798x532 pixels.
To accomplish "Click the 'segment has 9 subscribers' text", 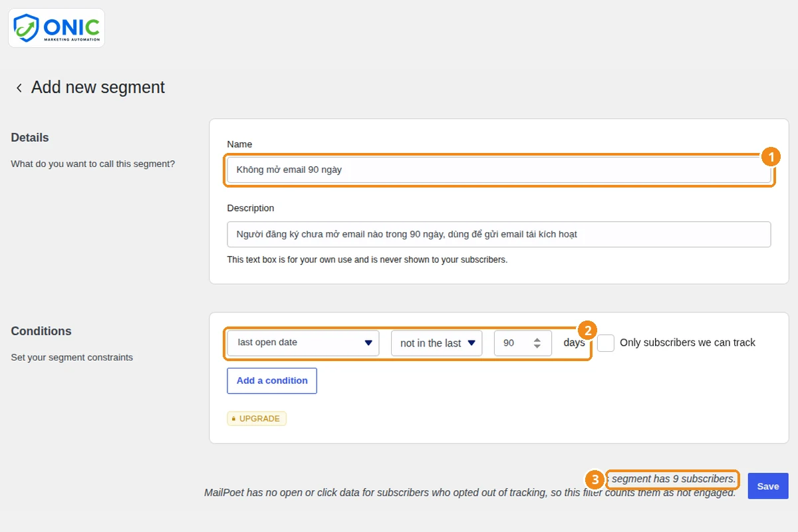I will [x=674, y=479].
